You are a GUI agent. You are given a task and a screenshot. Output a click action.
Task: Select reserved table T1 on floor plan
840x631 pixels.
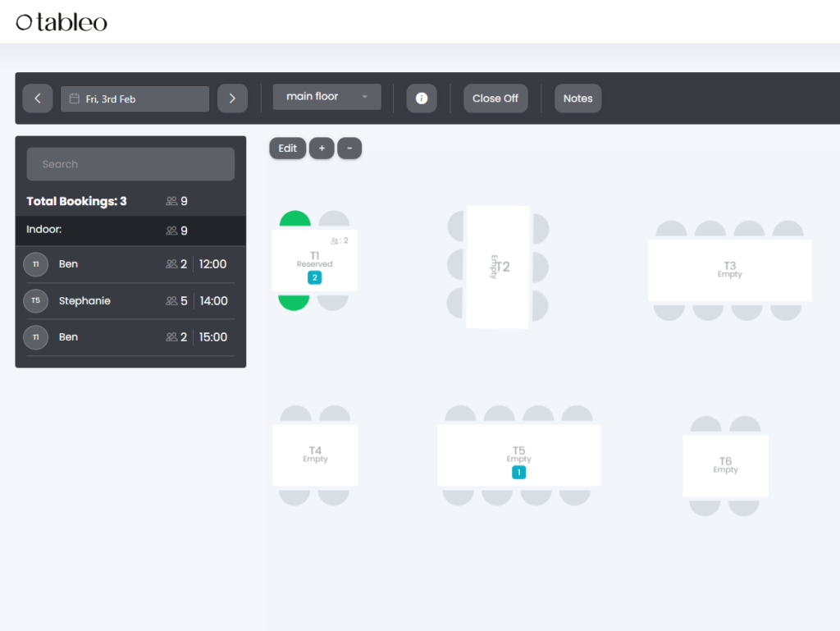point(315,260)
